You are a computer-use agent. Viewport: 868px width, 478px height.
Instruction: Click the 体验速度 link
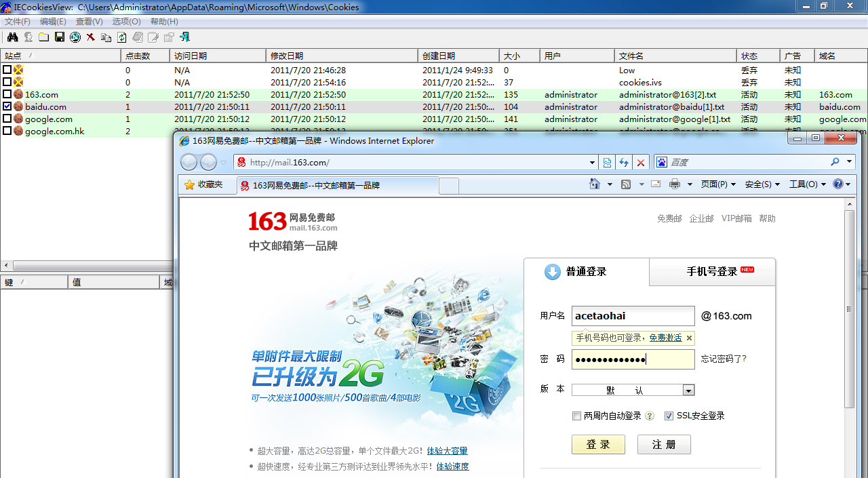coord(452,466)
